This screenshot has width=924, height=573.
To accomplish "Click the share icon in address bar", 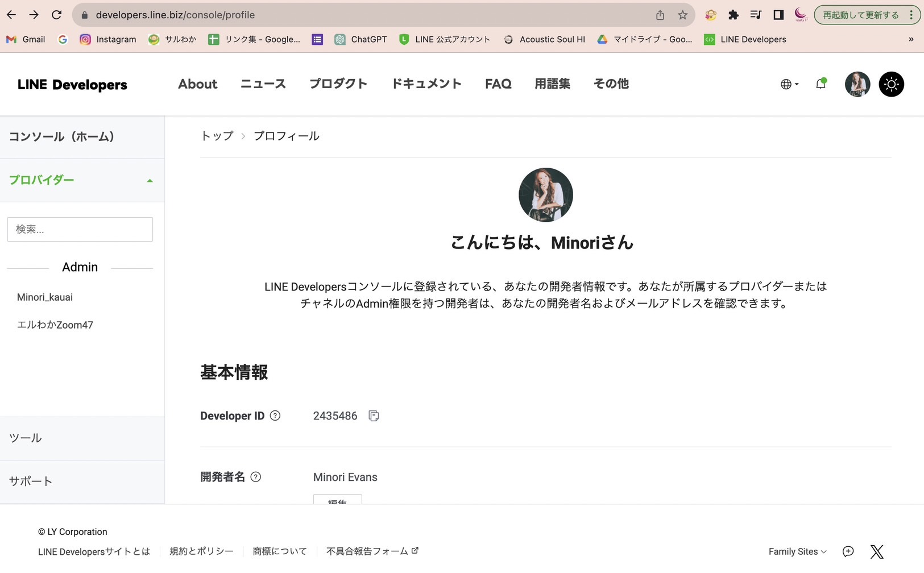I will pos(660,15).
